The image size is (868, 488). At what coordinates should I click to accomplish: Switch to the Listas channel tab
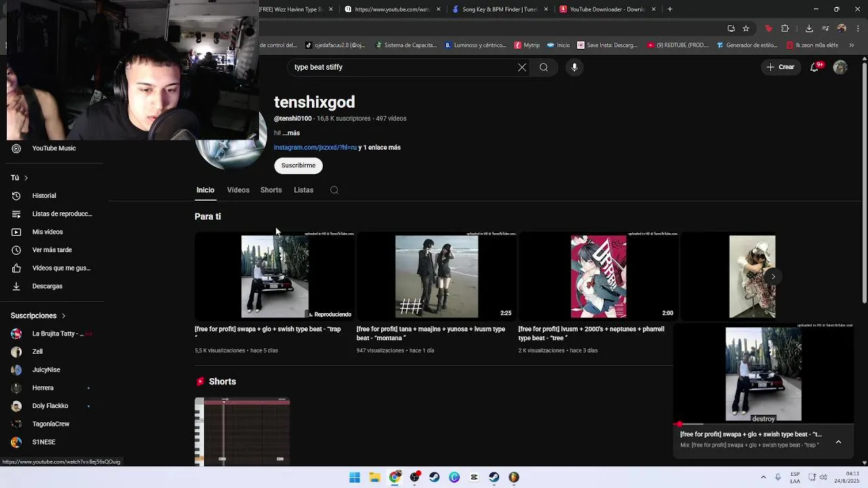point(304,190)
